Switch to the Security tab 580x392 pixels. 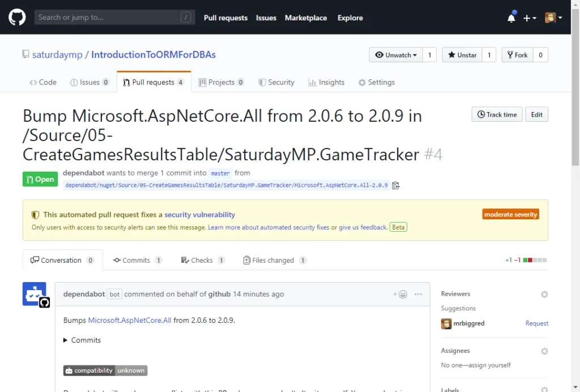click(x=276, y=82)
